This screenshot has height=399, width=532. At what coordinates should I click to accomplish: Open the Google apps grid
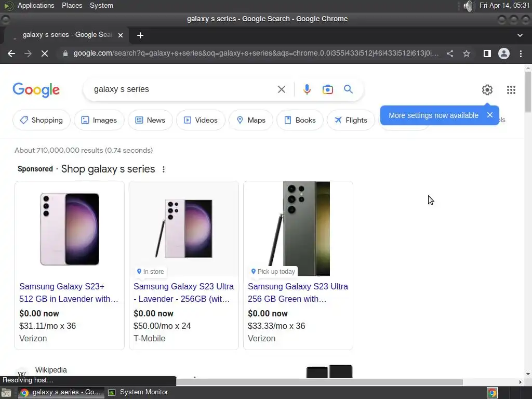(x=511, y=89)
